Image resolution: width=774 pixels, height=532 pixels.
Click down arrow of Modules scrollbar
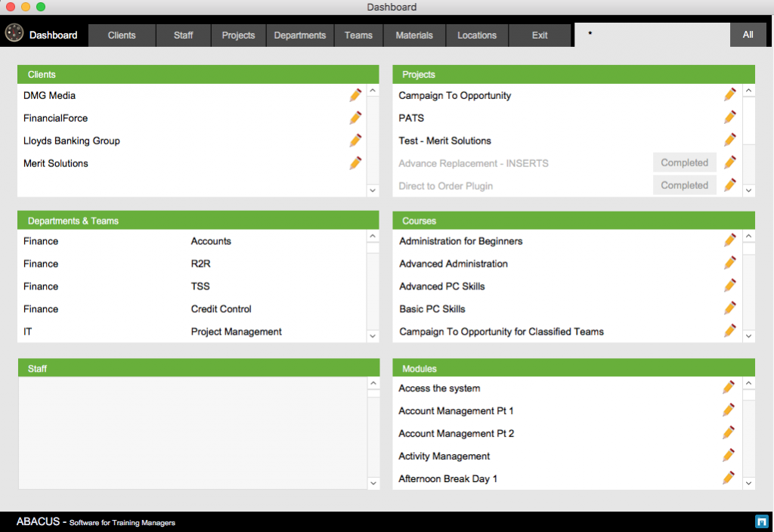748,482
